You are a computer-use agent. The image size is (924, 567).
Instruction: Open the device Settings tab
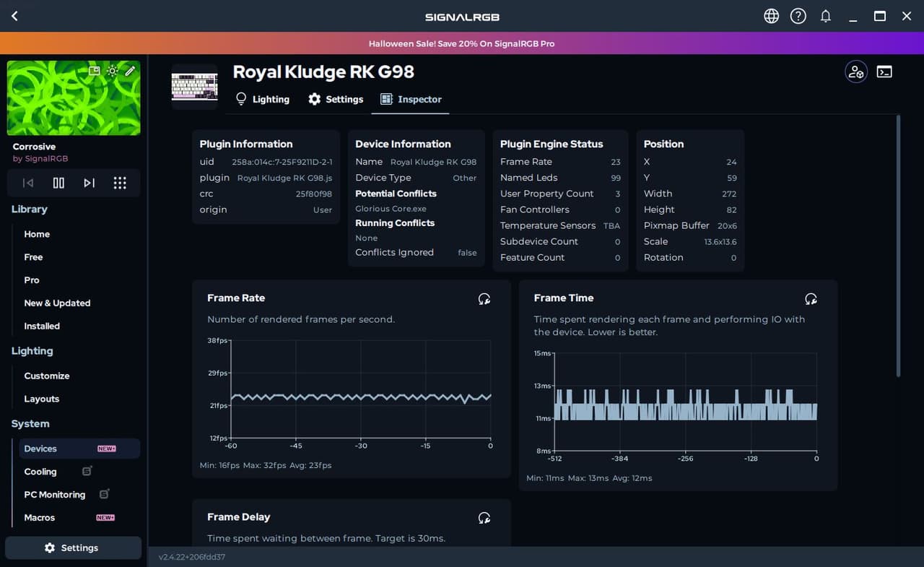pyautogui.click(x=336, y=99)
